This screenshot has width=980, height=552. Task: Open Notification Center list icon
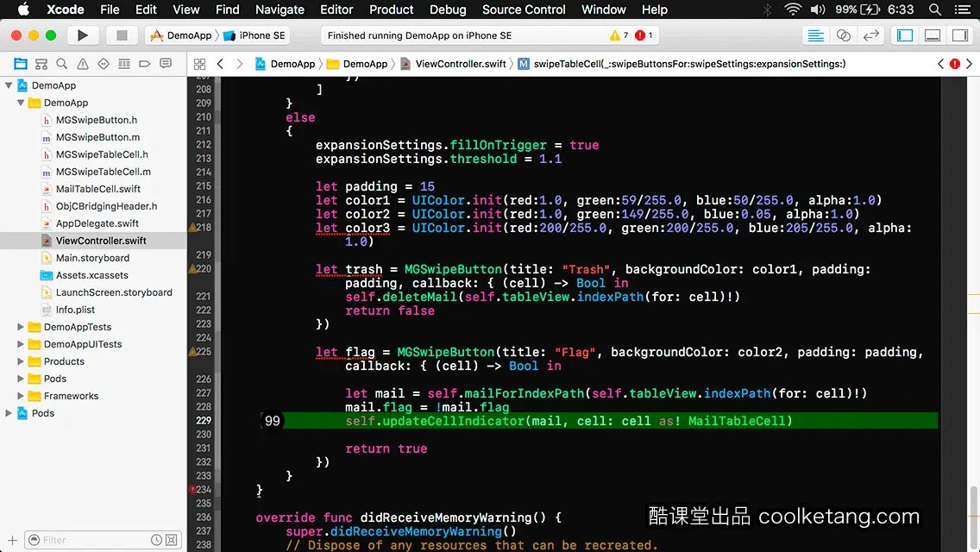963,9
